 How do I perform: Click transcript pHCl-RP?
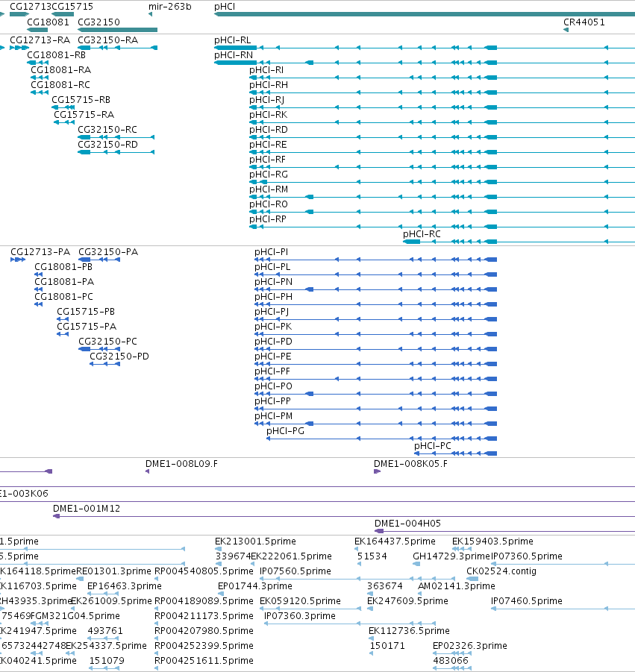point(268,219)
